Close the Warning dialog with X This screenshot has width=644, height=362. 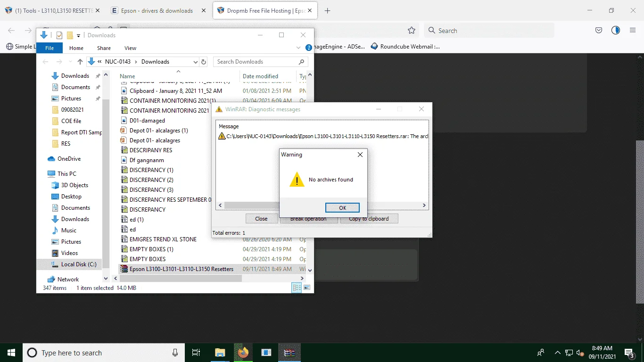pos(360,155)
